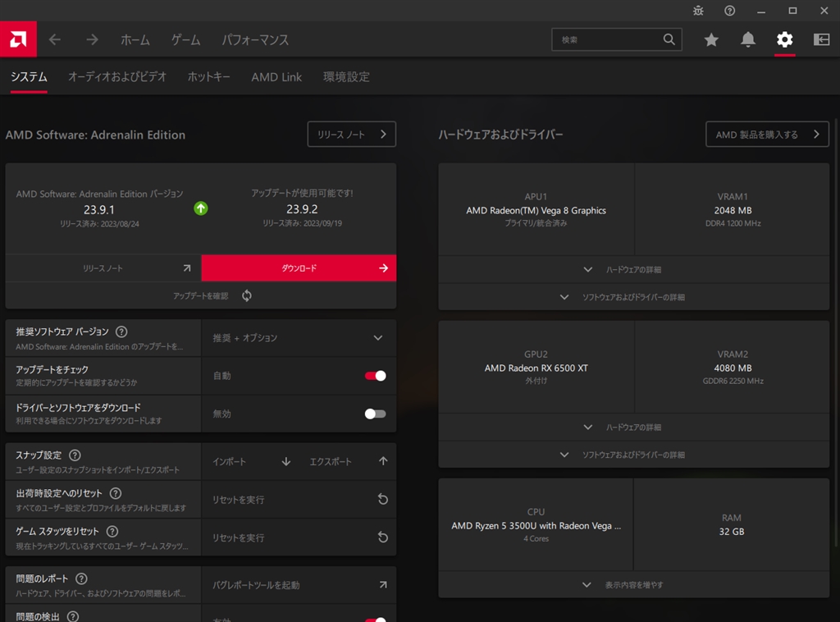Open notifications bell icon

(748, 39)
